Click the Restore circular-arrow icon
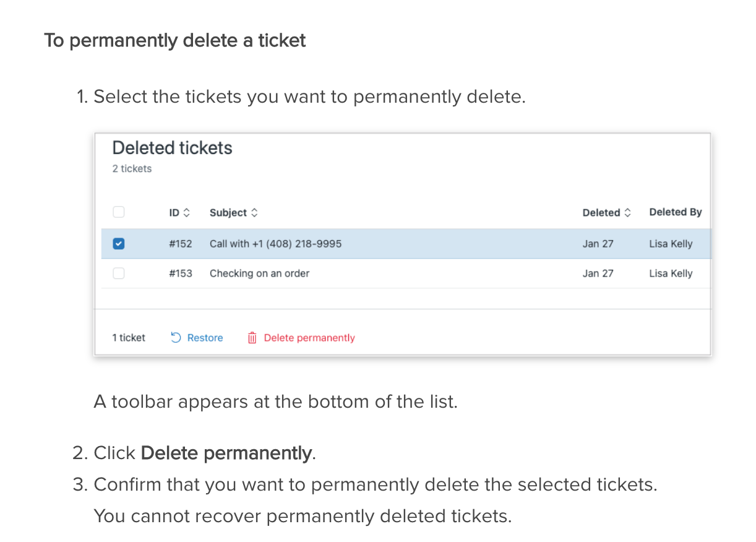The image size is (756, 542). point(176,337)
